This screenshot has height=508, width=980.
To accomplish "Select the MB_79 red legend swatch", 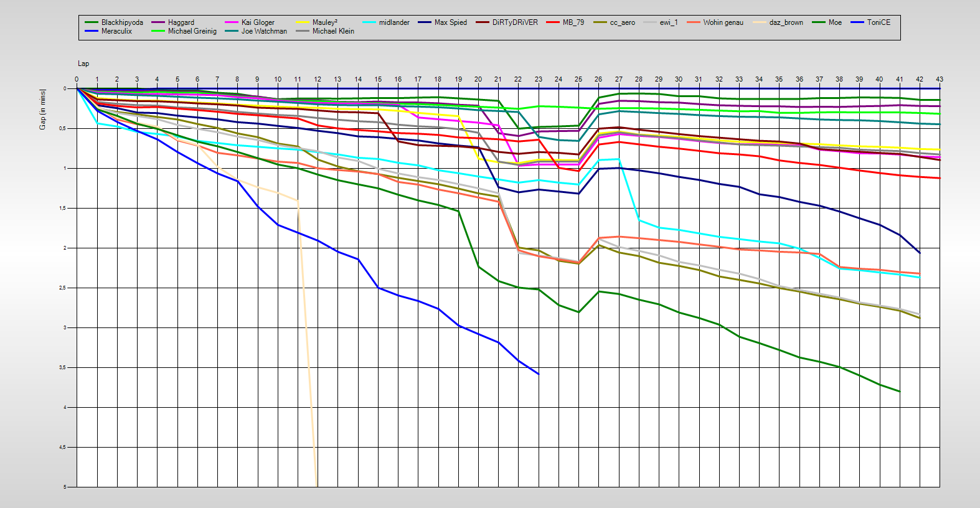I will coord(553,22).
